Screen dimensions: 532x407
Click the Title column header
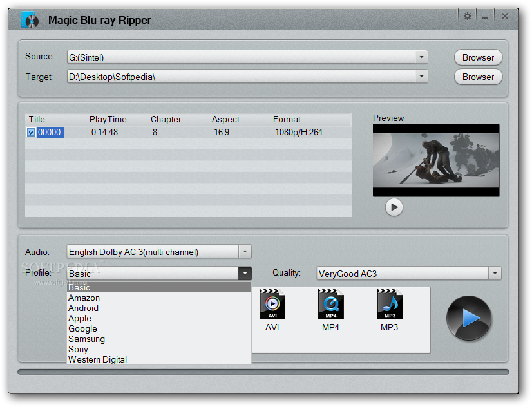point(37,119)
